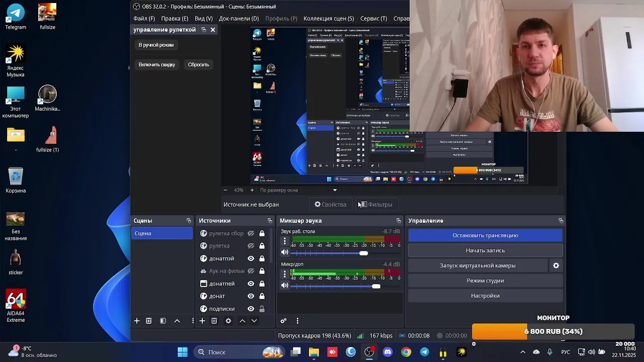
Task: Zoom out preview with minus button
Action: [x=225, y=190]
